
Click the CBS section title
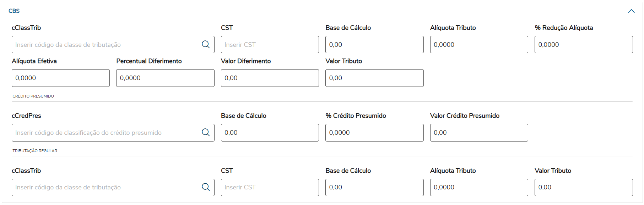click(x=14, y=11)
